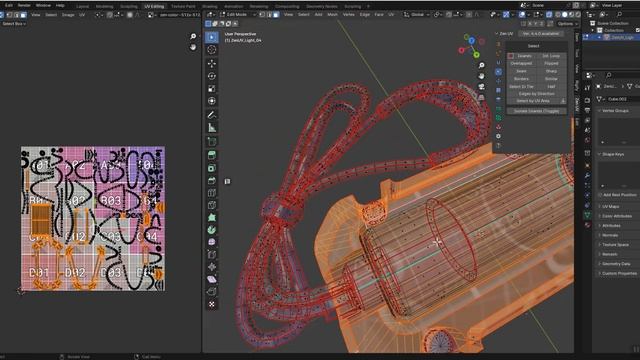Select the Cursor tool in viewport toolbar

211,50
